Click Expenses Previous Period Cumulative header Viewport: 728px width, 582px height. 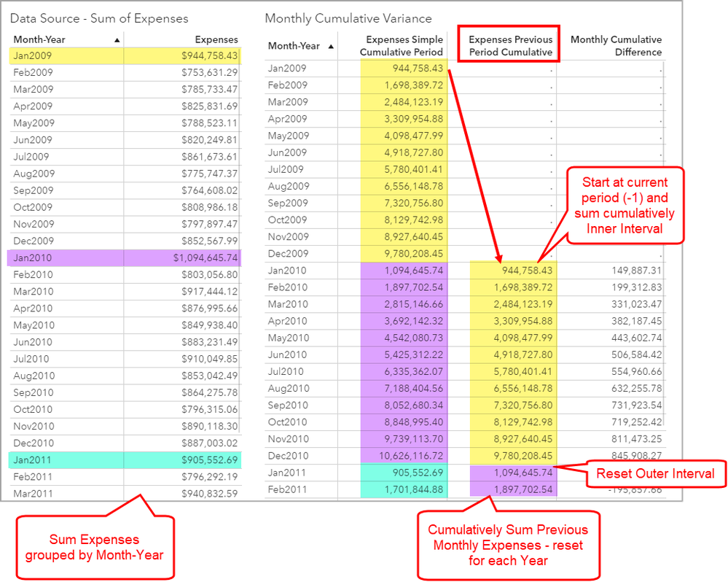tap(510, 45)
